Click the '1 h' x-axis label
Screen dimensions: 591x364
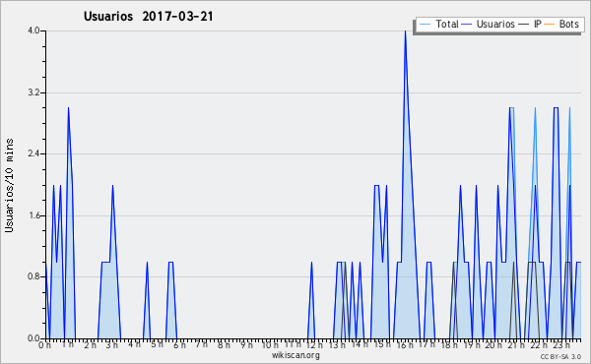click(x=68, y=344)
